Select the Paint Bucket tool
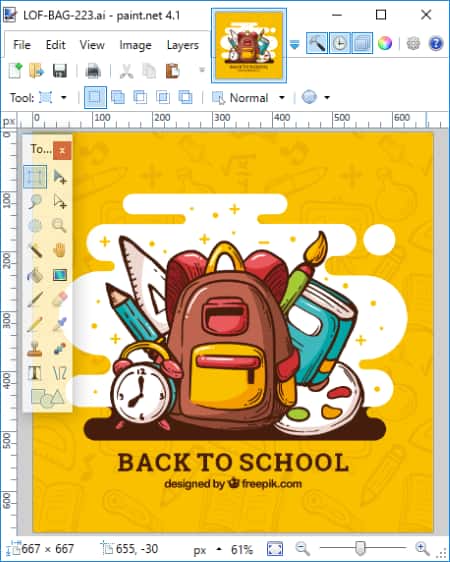The image size is (450, 562). click(x=35, y=275)
